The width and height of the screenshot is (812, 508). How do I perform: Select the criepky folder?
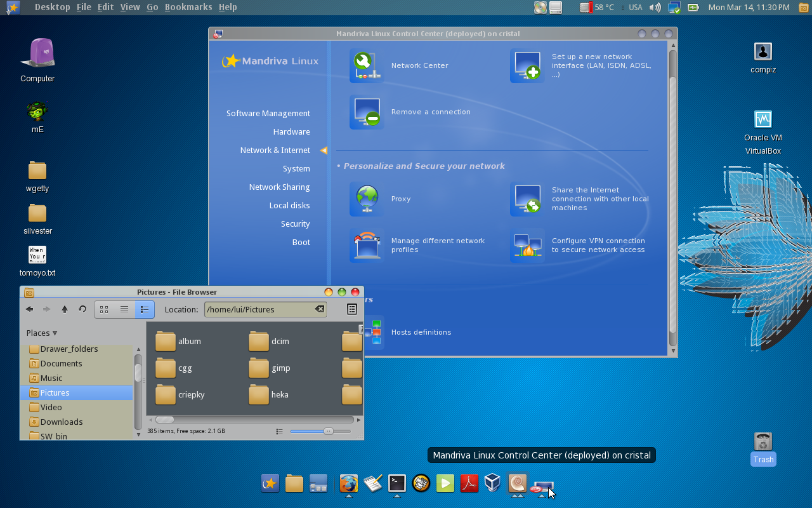[x=180, y=394]
